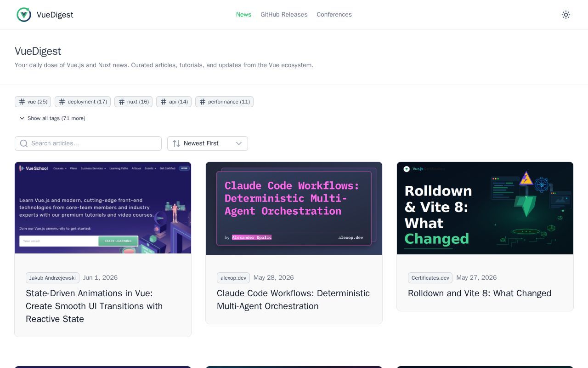Filter by vue (25) tag
Screen dimensions: 588x368
point(33,102)
